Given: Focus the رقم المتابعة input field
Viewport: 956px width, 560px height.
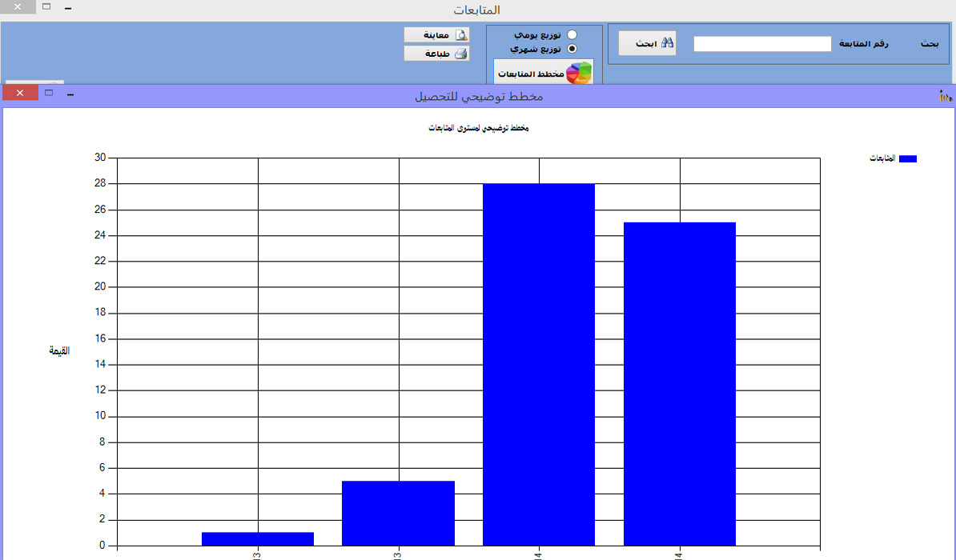Looking at the screenshot, I should click(762, 44).
